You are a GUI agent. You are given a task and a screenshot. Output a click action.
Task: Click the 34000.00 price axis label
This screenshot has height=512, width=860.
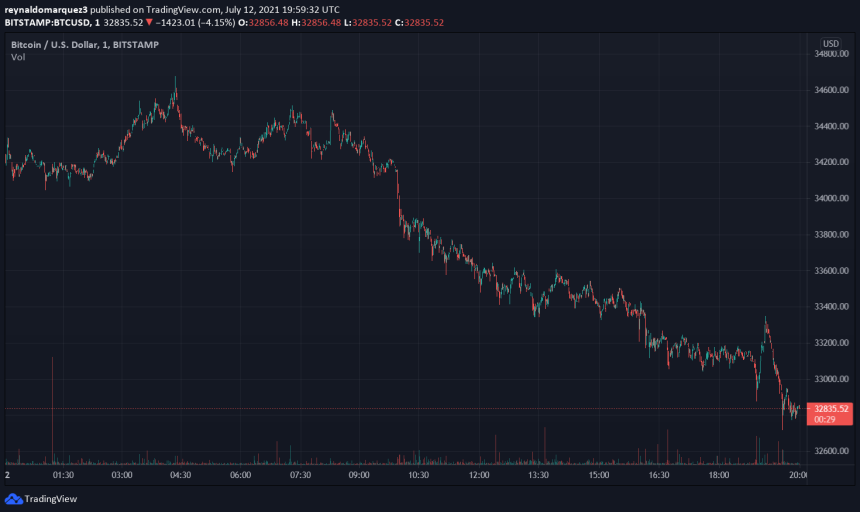point(831,198)
